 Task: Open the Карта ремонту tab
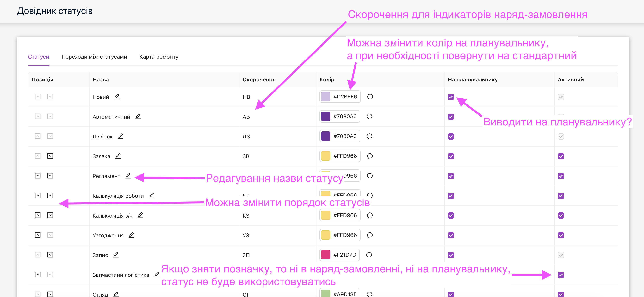[159, 57]
